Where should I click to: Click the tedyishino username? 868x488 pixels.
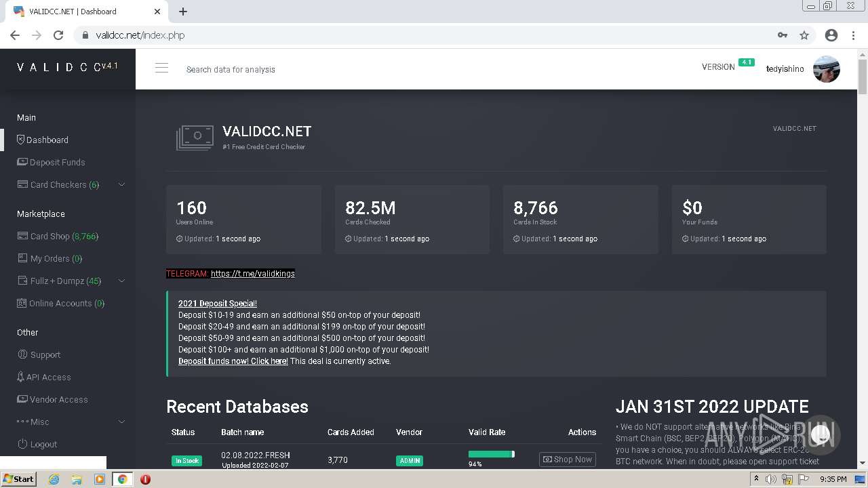(785, 69)
